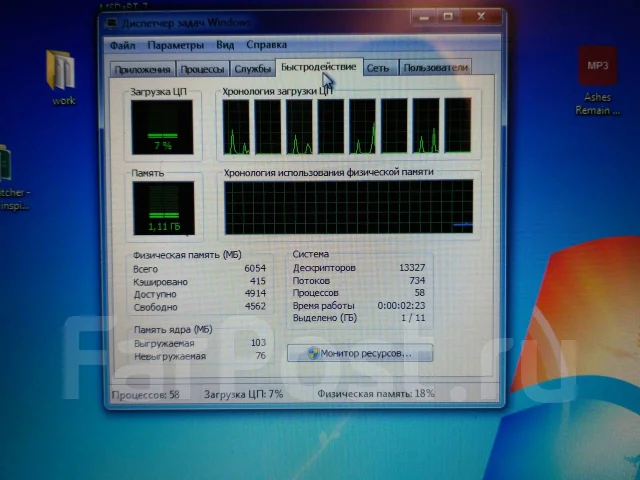Click the Выгружаемая 103 value
Image resolution: width=640 pixels, height=480 pixels.
click(x=258, y=343)
